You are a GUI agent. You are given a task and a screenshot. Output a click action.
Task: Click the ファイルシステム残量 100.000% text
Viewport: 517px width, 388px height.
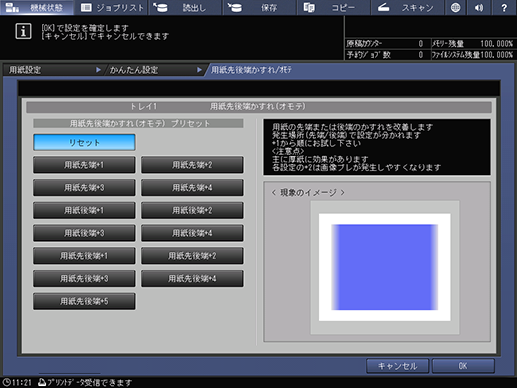(x=472, y=55)
